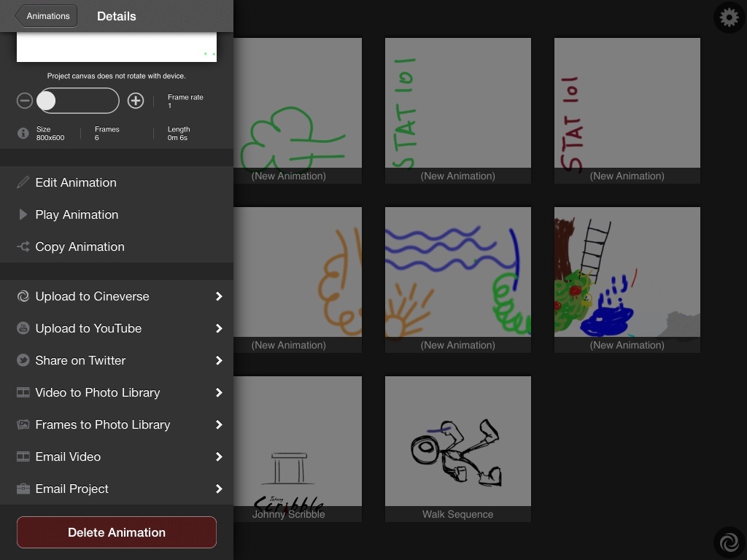Screen dimensions: 747x560
Task: Click the Twitter bird icon
Action: point(23,360)
